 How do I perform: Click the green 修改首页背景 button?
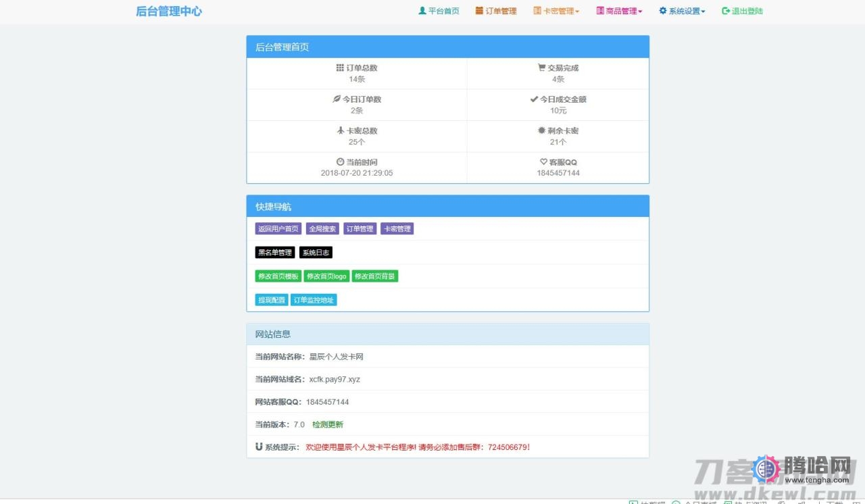[x=375, y=276]
